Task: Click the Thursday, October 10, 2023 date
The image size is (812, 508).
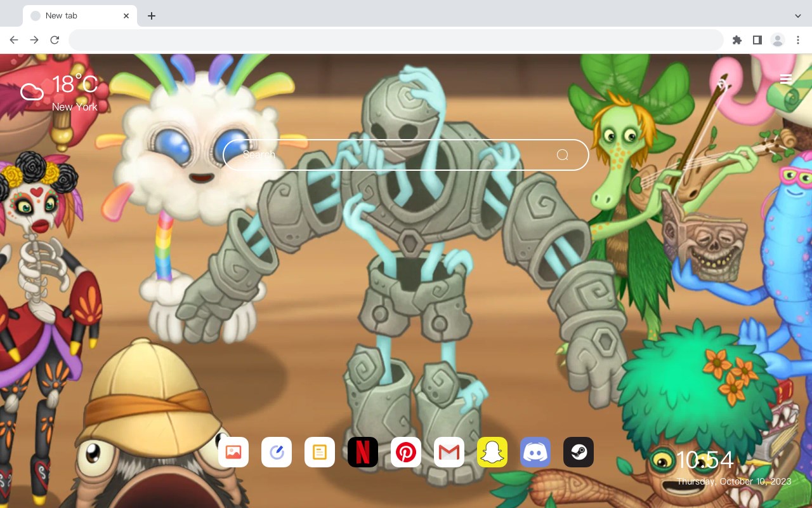Action: click(x=734, y=481)
